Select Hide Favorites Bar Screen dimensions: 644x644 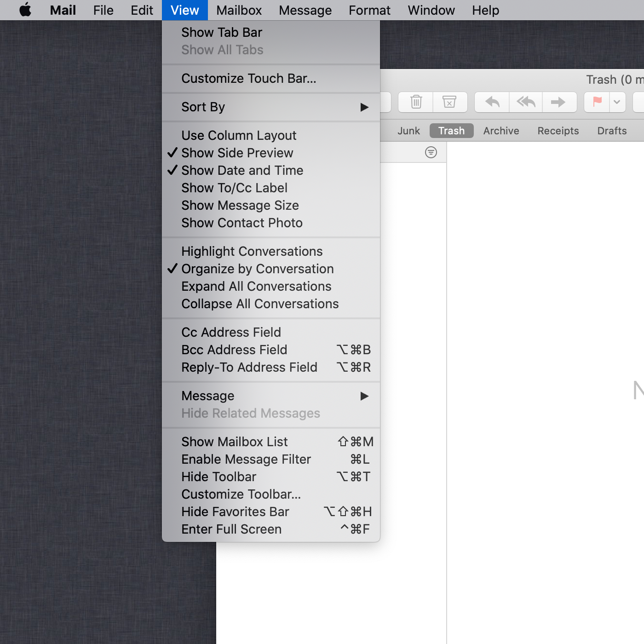coord(271,512)
